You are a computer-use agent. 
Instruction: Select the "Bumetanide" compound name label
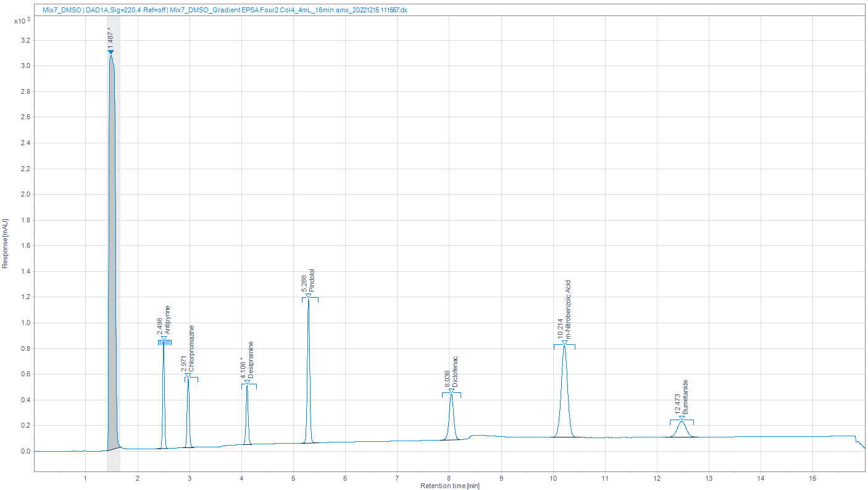pyautogui.click(x=685, y=397)
